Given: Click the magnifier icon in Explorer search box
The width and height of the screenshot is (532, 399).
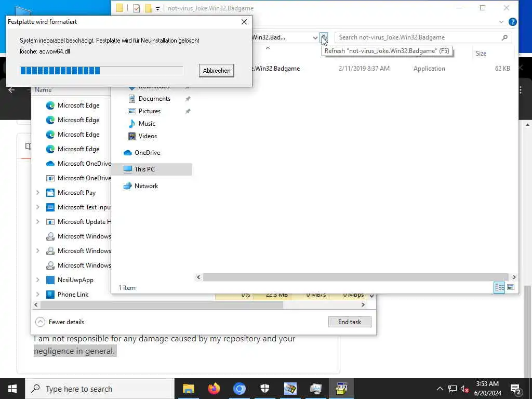Looking at the screenshot, I should 505,37.
